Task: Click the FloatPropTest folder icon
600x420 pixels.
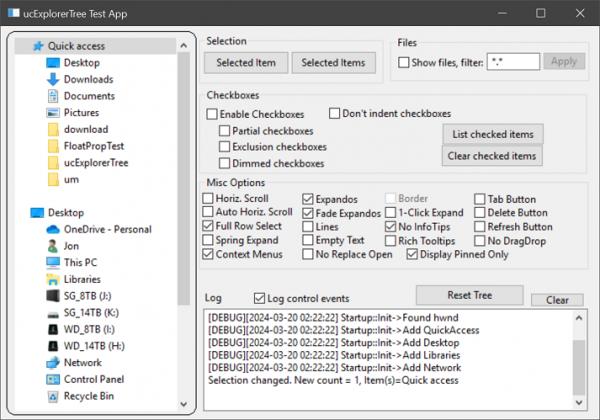Action: point(53,146)
